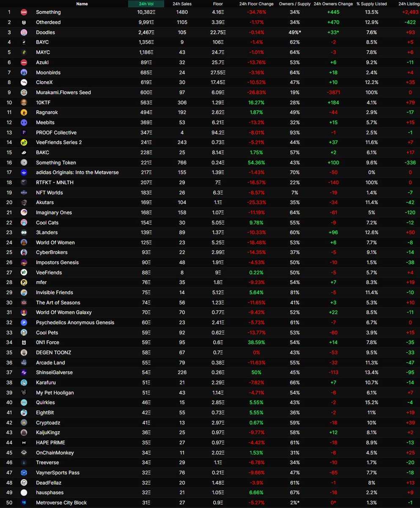Click the Something Token icon

pyautogui.click(x=24, y=163)
